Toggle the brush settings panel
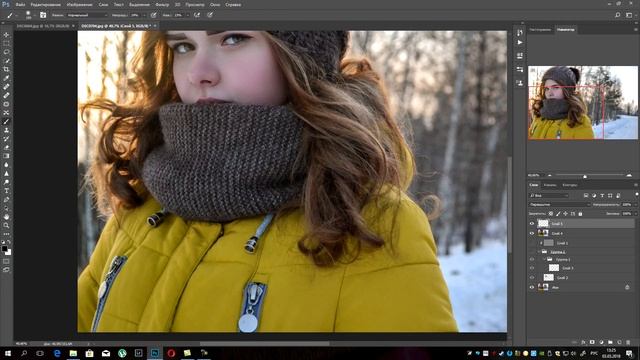The height and width of the screenshot is (360, 640). (43, 15)
